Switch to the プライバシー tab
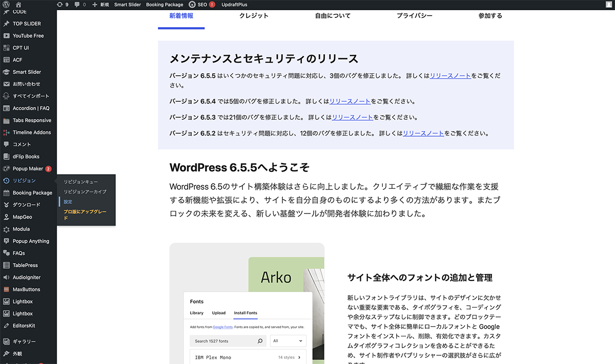The image size is (615, 364). click(x=414, y=16)
